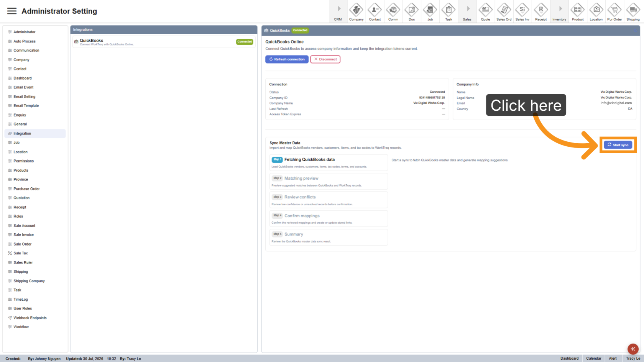Select Shipping Company in settings sidebar
This screenshot has height=362, width=644.
click(x=35, y=281)
